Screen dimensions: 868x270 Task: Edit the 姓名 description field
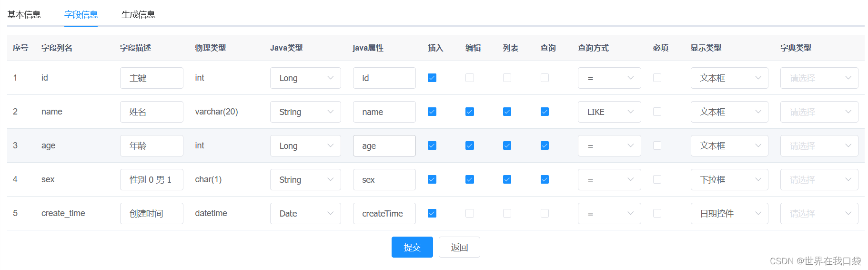pyautogui.click(x=151, y=112)
